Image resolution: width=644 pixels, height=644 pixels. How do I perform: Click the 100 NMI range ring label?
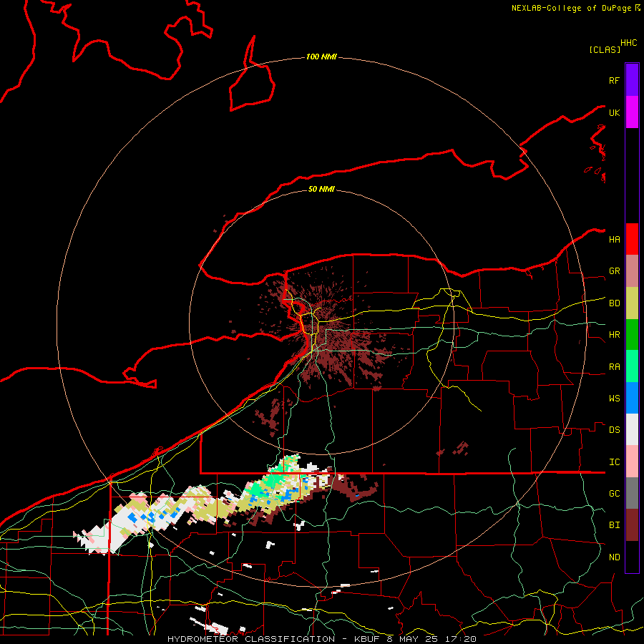coord(321,57)
